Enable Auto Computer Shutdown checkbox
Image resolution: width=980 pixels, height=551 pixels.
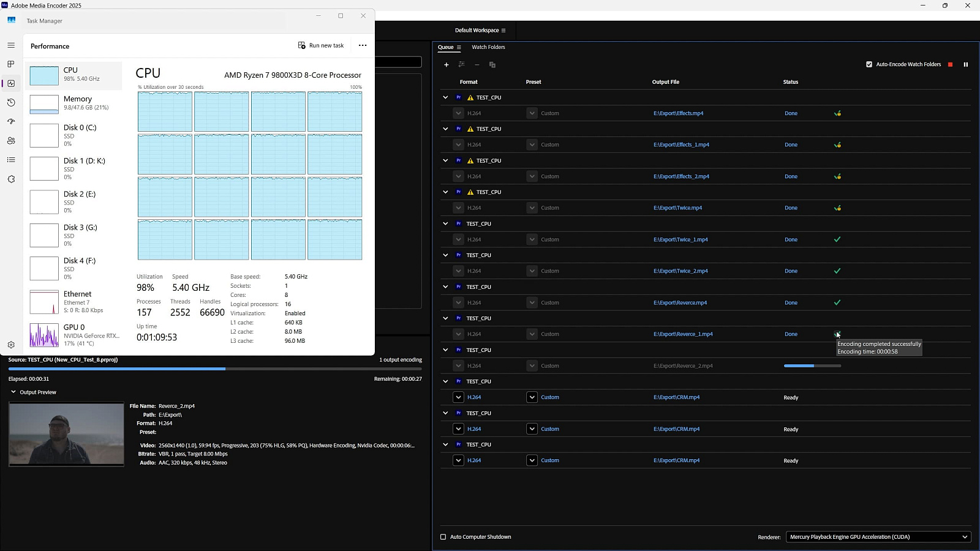(x=443, y=537)
